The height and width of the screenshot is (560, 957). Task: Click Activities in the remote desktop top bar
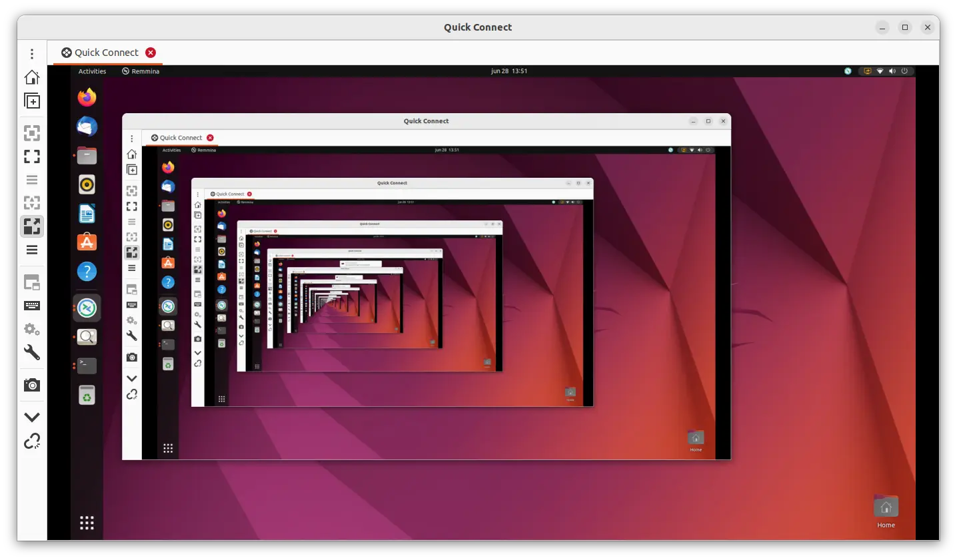[92, 71]
